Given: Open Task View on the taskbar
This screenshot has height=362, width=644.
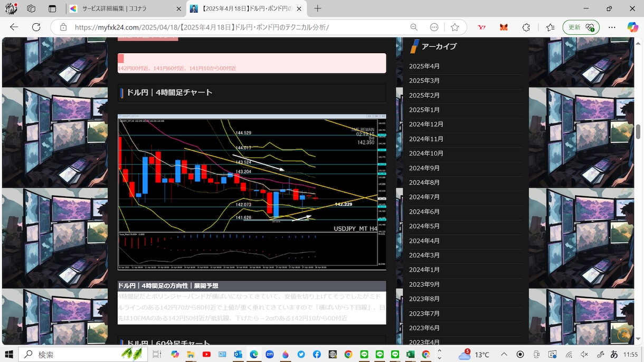Looking at the screenshot, I should click(x=157, y=354).
